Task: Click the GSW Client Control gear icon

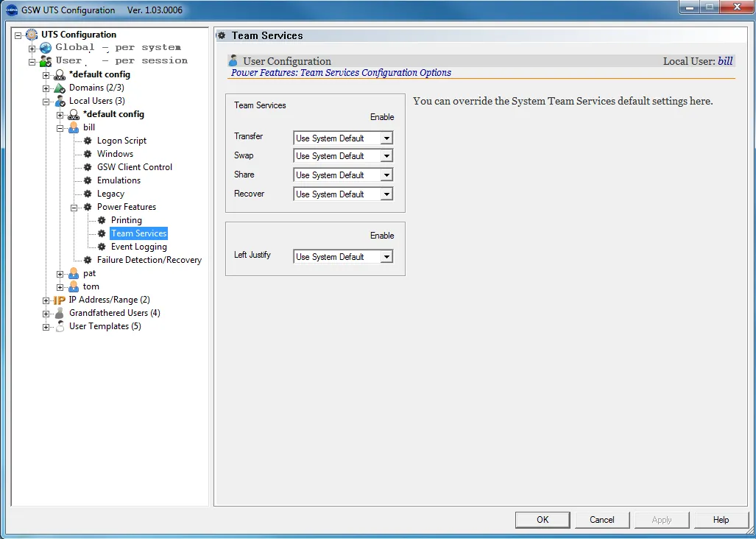Action: 88,167
